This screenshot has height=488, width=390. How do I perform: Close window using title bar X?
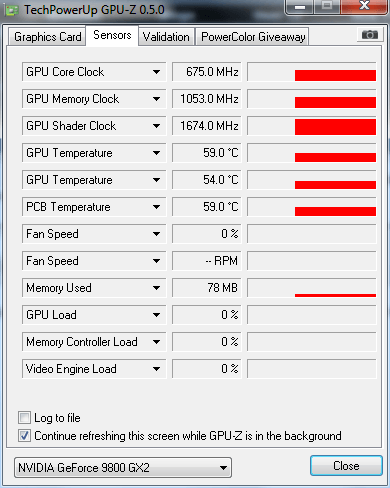pyautogui.click(x=364, y=6)
